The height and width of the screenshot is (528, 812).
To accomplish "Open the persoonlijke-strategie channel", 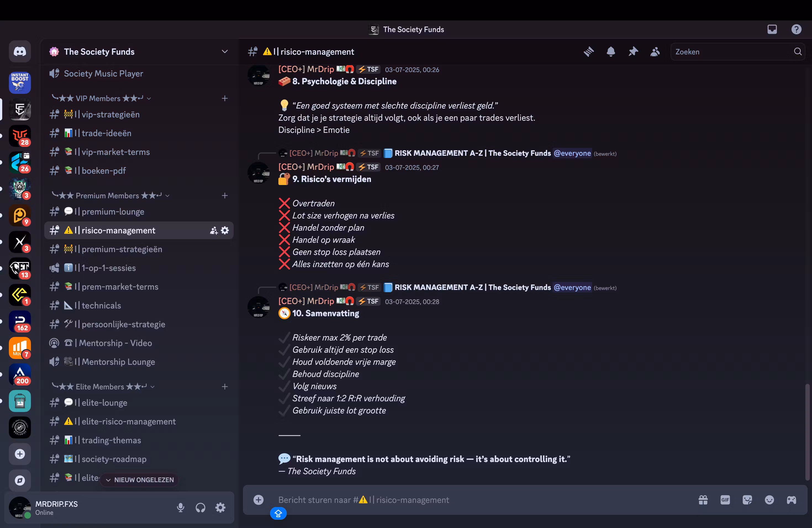I will (x=139, y=324).
